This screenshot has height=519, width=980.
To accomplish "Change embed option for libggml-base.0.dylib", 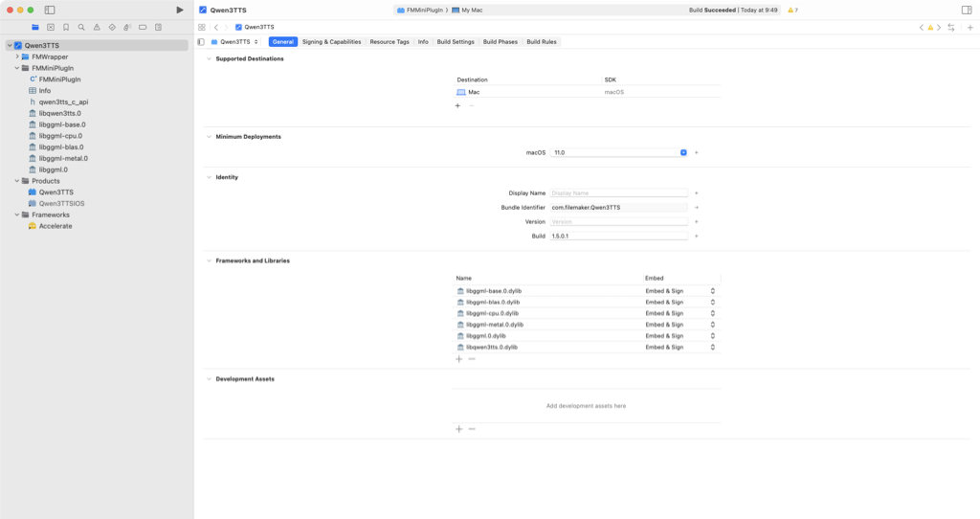I will tap(712, 290).
